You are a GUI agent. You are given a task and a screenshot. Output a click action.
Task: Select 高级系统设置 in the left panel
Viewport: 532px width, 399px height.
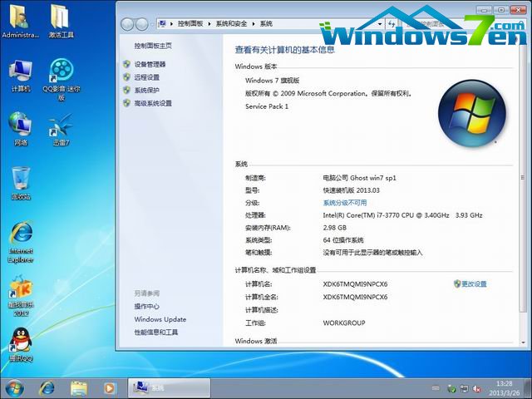pos(153,104)
